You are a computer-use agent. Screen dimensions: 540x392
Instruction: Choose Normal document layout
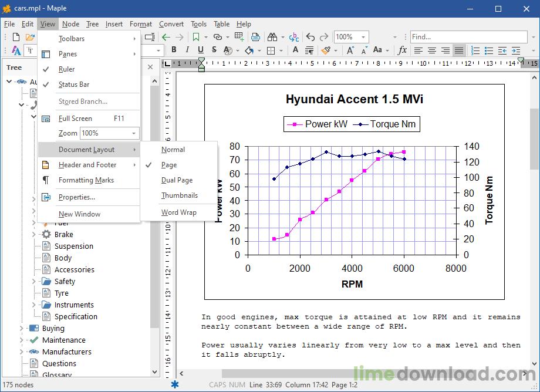click(x=179, y=150)
